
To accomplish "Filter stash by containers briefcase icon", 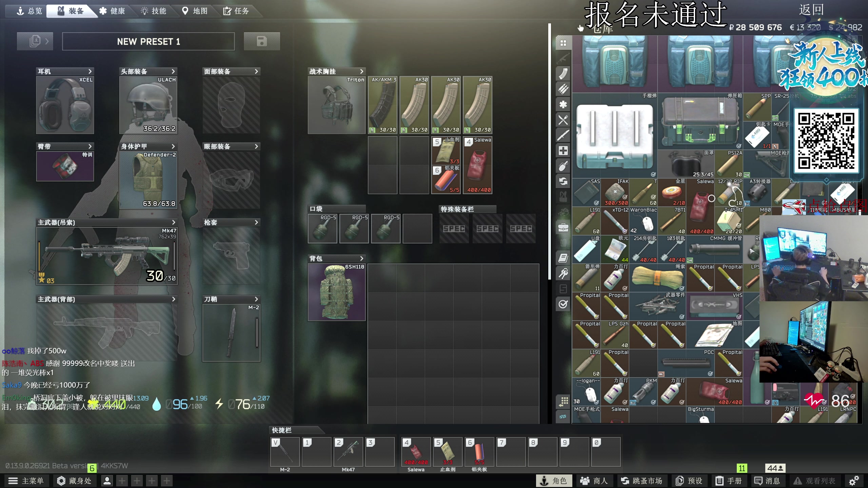I will (563, 227).
